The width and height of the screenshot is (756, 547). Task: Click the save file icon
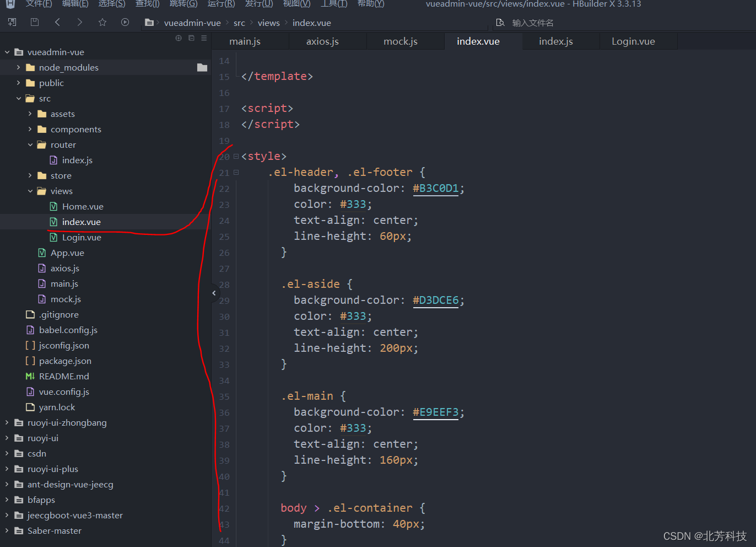click(35, 22)
